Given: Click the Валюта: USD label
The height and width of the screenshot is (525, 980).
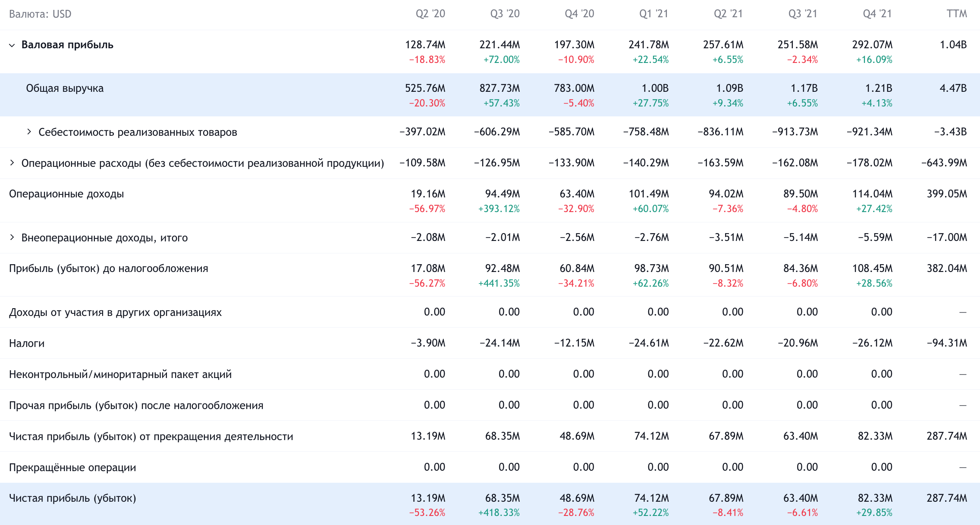Looking at the screenshot, I should tap(40, 14).
